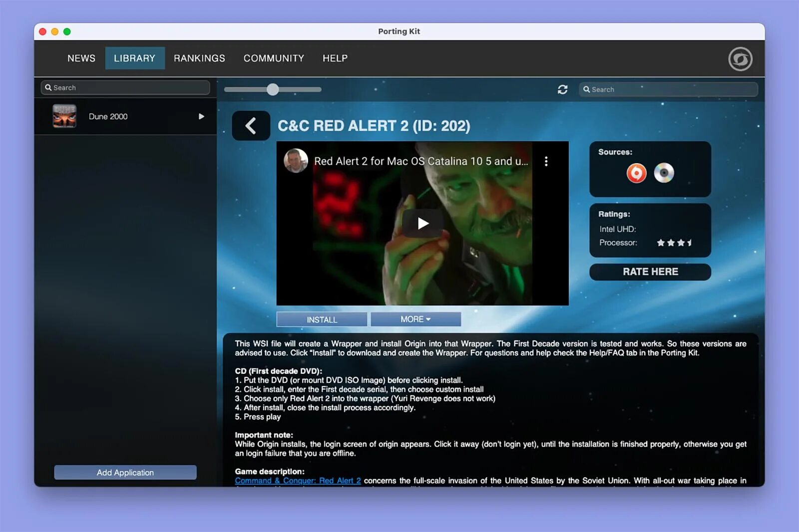The width and height of the screenshot is (799, 532).
Task: Go to the COMMUNITY tab
Action: (x=274, y=58)
